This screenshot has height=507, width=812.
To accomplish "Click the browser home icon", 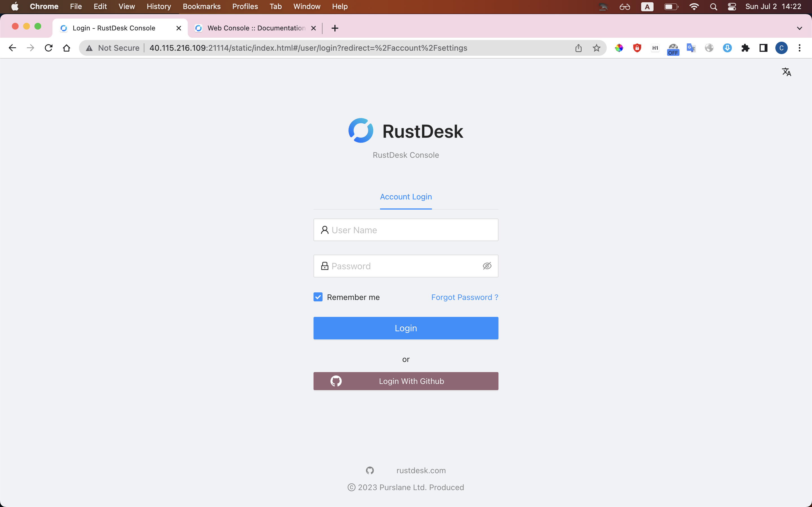I will click(x=67, y=48).
